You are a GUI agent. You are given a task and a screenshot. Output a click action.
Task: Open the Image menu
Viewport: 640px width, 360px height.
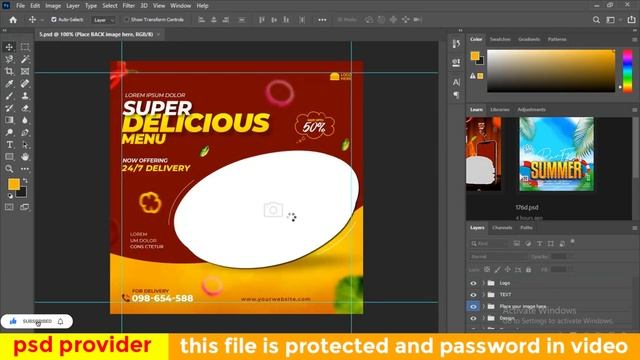point(53,6)
